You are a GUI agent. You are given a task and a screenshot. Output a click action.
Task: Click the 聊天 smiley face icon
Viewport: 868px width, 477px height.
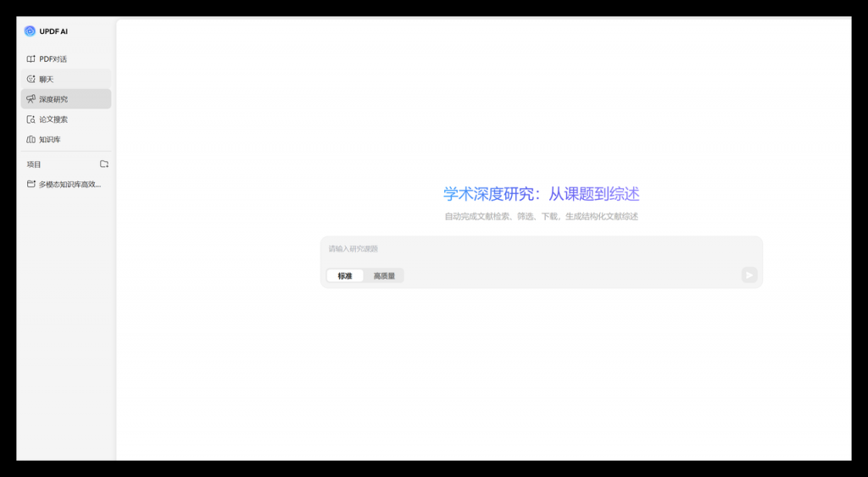[31, 79]
